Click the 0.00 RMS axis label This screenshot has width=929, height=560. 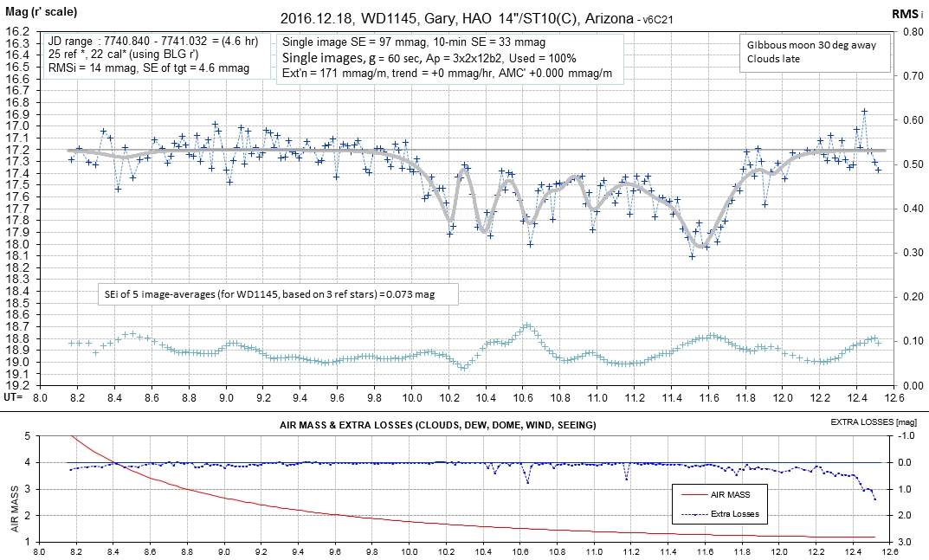913,386
